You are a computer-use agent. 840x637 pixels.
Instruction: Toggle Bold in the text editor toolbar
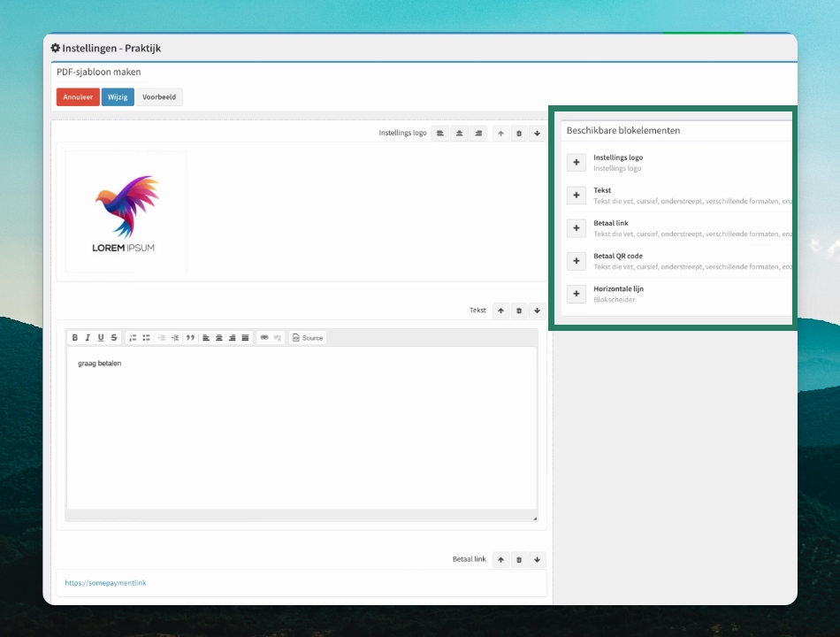[x=75, y=337]
